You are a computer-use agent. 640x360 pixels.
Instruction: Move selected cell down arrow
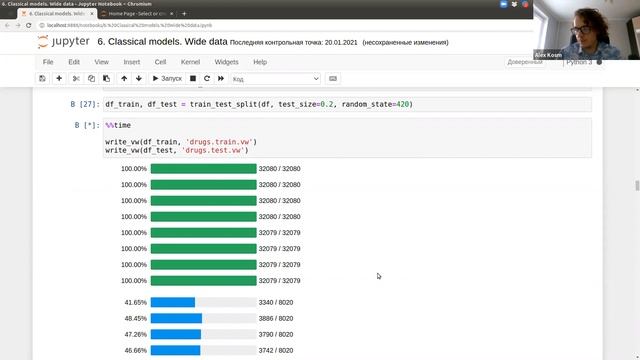[x=139, y=78]
